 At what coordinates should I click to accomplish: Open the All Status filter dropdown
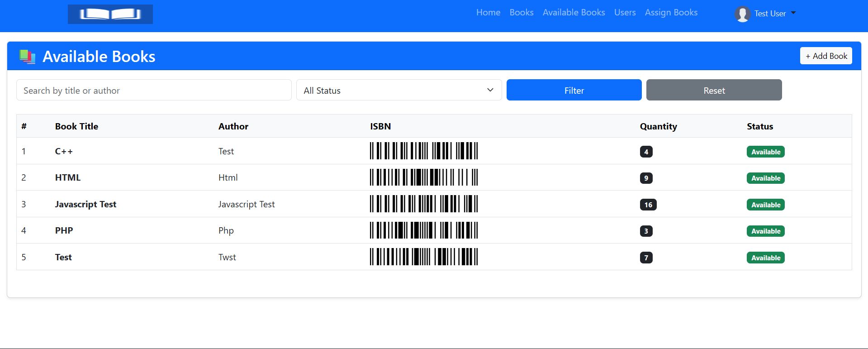[398, 90]
